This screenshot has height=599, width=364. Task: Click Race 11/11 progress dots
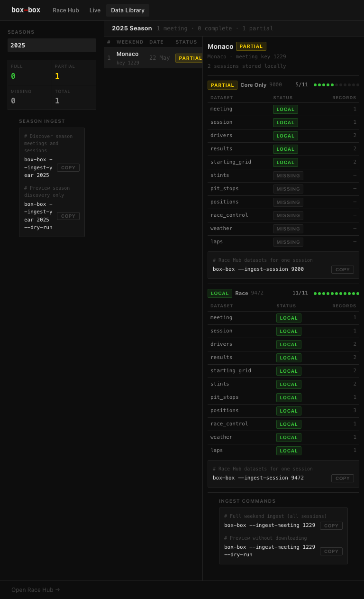[x=337, y=294]
